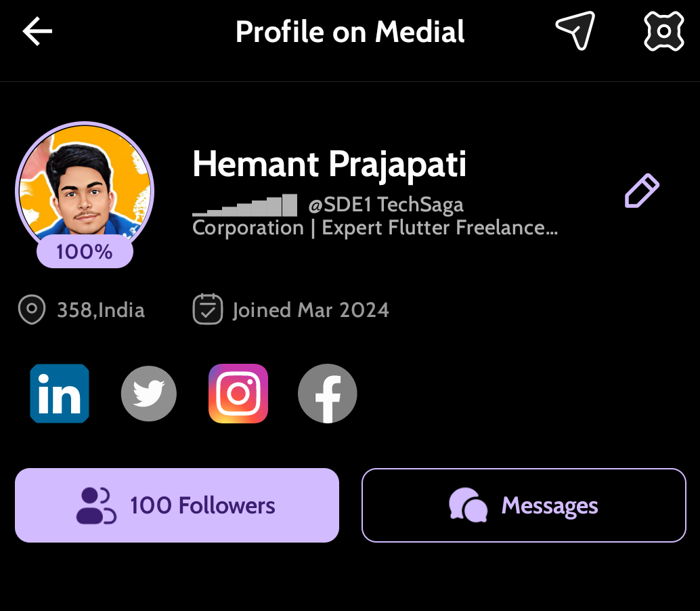Open the Instagram icon
The height and width of the screenshot is (611, 700).
[x=238, y=394]
